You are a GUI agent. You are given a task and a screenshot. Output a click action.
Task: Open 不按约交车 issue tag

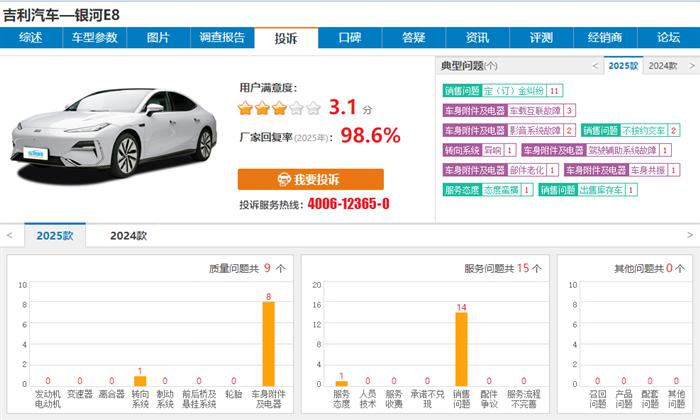[x=630, y=130]
